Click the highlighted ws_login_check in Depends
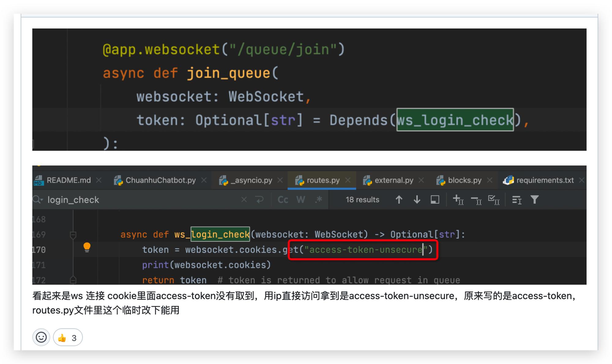This screenshot has height=364, width=612. pyautogui.click(x=455, y=120)
